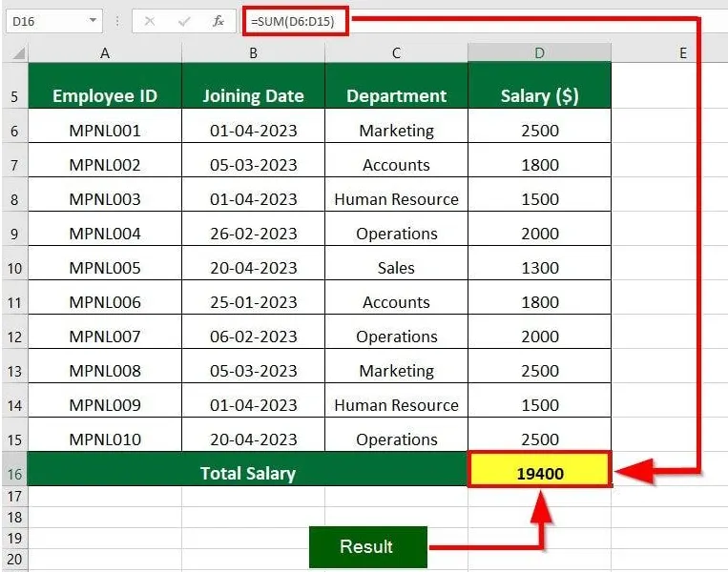Screen dimensions: 728x572
Task: Click salary 1300 cell
Action: (x=539, y=263)
